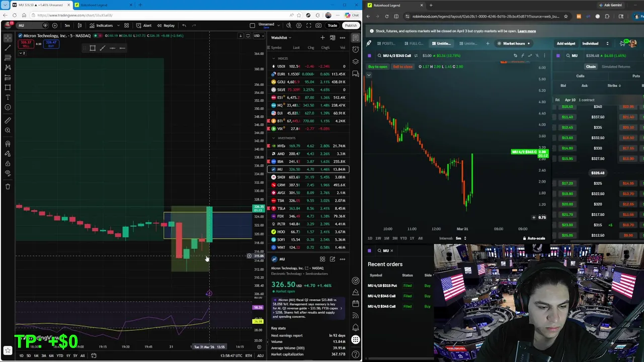Open the indicator templates grid icon
The height and width of the screenshot is (362, 644).
[x=126, y=25]
